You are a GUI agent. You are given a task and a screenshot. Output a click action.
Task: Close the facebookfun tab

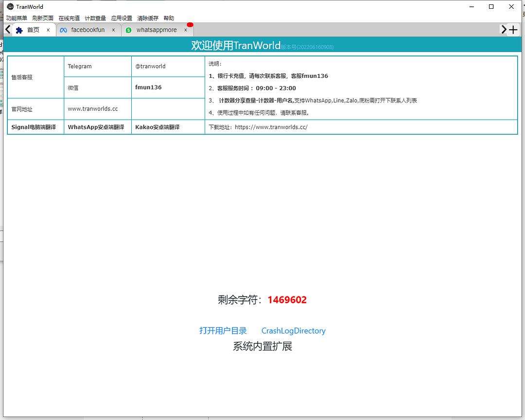coord(113,30)
